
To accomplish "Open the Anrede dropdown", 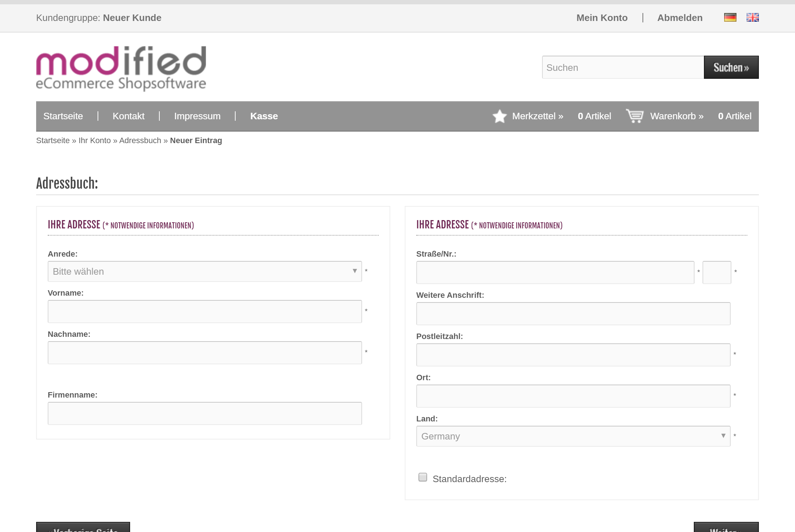I will coord(205,271).
